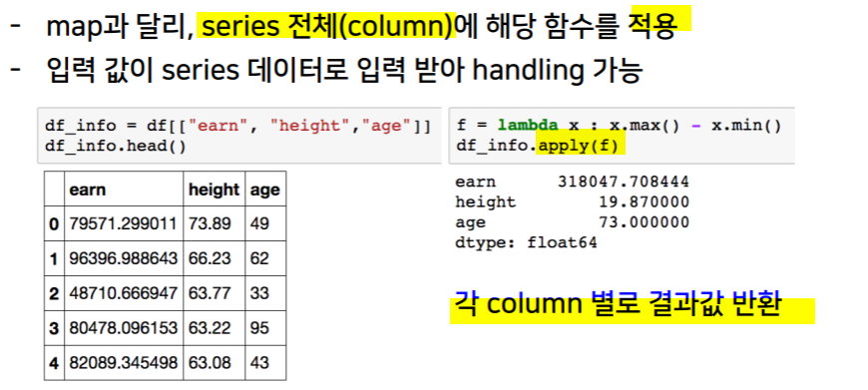This screenshot has width=868, height=390.
Task: Click output value 73.000000
Action: point(644,222)
